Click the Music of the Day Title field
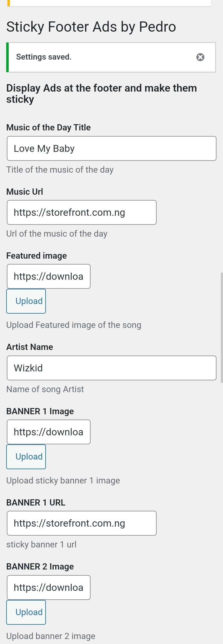Viewport: 223px width, 644px height. [x=111, y=148]
